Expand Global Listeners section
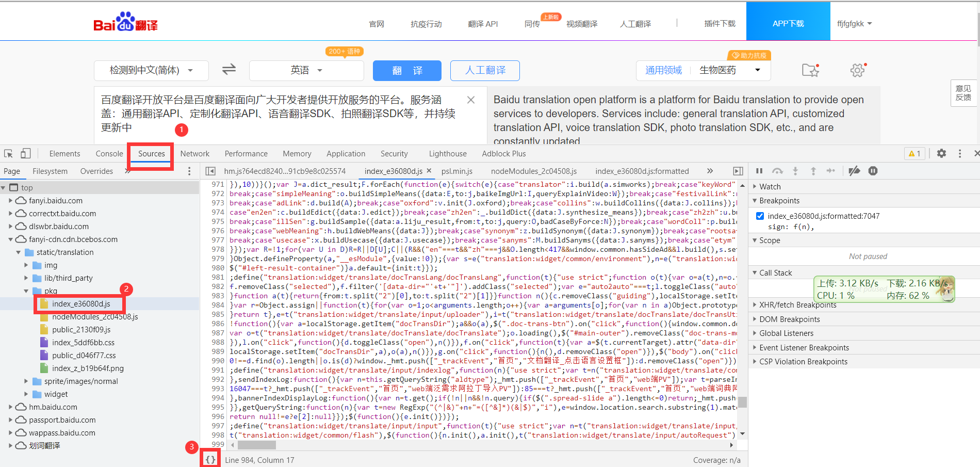 [x=786, y=333]
